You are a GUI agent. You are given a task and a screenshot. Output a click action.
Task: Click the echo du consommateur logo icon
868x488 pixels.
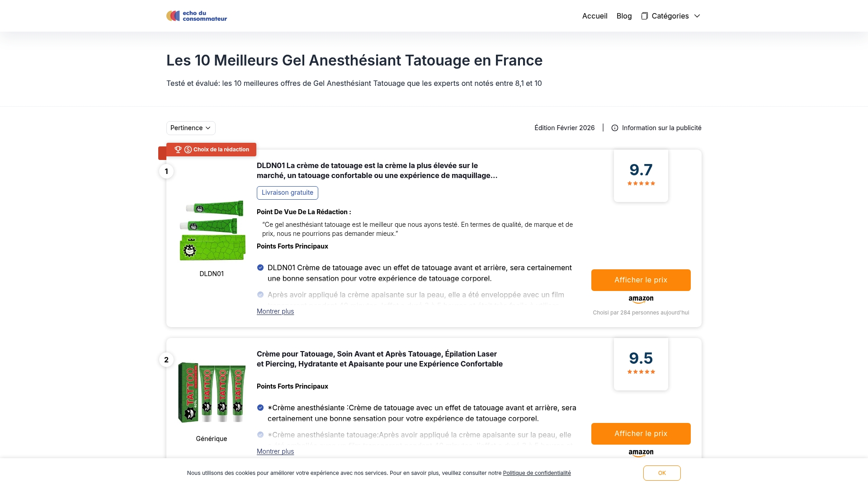click(x=173, y=15)
